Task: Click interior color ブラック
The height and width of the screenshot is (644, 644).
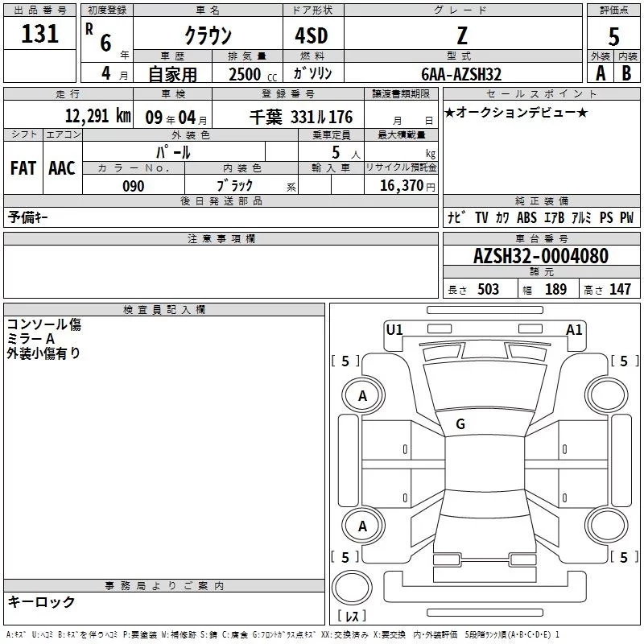Action: (x=234, y=186)
